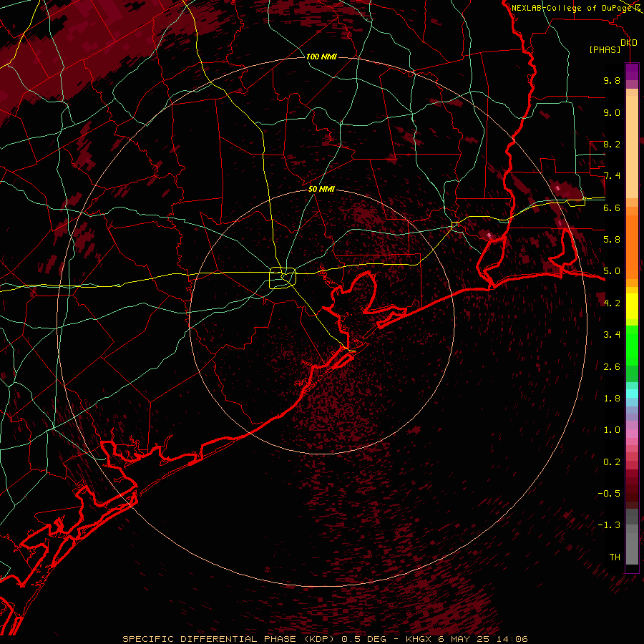Click the 100 NMI range ring label
Viewport: 644px width, 644px height.
coord(321,57)
